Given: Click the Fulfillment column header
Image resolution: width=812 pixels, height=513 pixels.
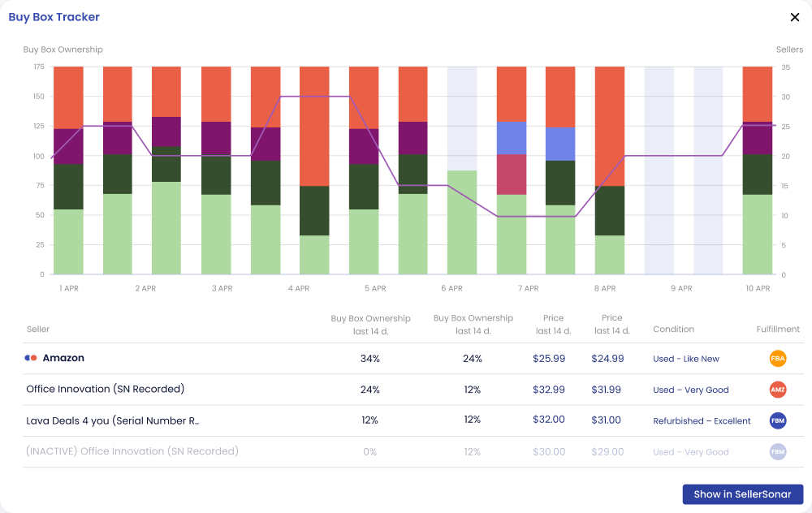Looking at the screenshot, I should [778, 329].
